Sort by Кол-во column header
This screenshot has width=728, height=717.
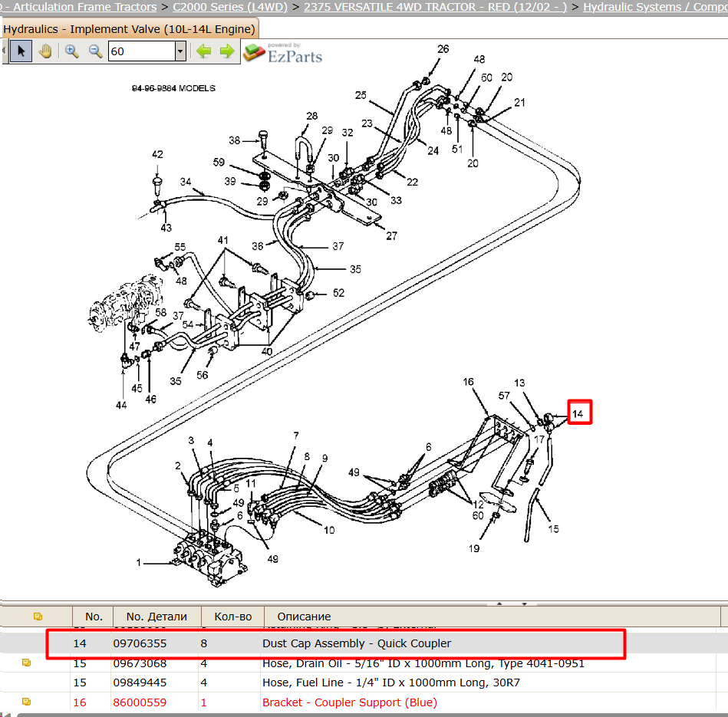pyautogui.click(x=232, y=617)
